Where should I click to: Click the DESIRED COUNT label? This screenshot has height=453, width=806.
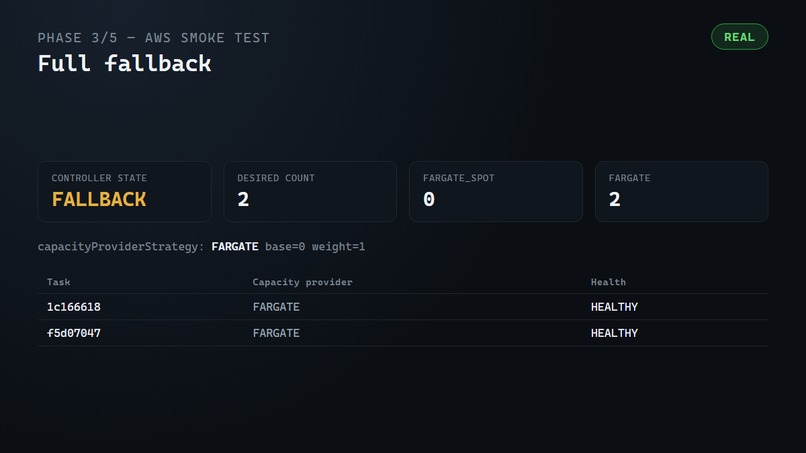coord(276,178)
